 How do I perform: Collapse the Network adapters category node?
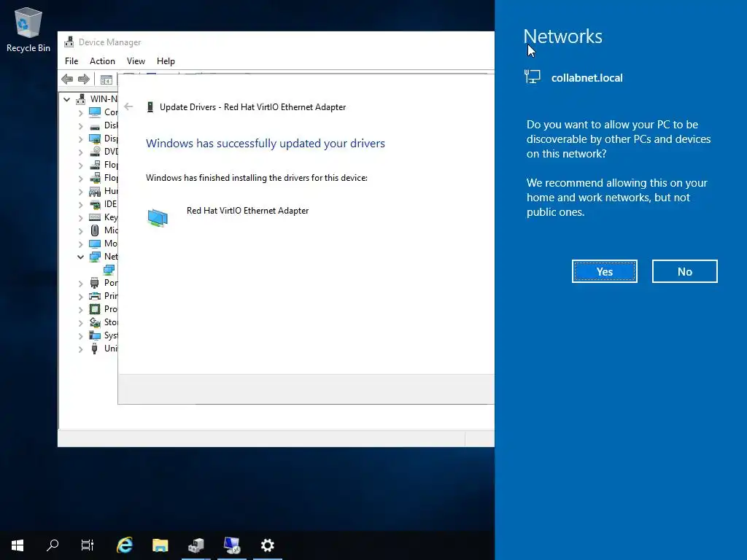(x=80, y=257)
